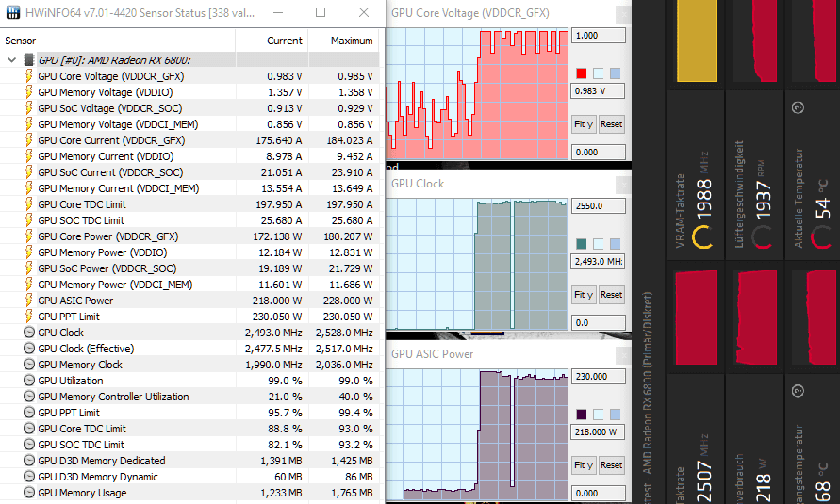Edit the 230.000 maximum field of ASIC Power graph

click(x=598, y=377)
